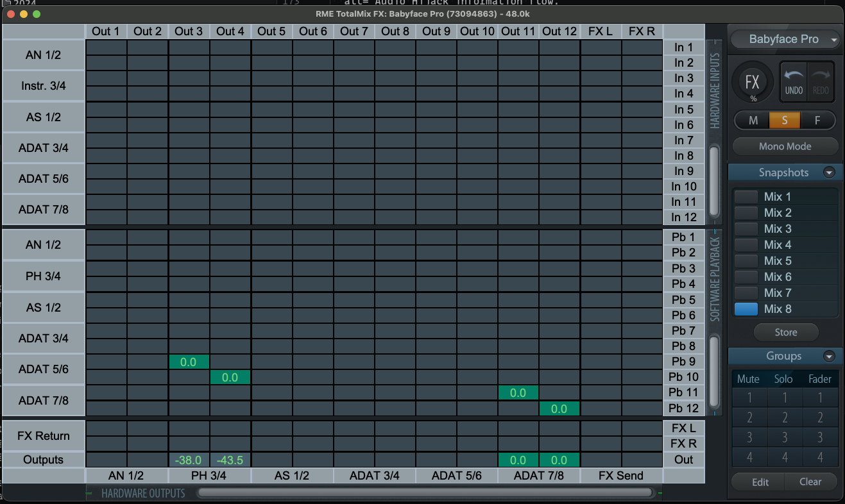Screen dimensions: 845x504
Task: Click the Groups Edit button
Action: pyautogui.click(x=760, y=482)
